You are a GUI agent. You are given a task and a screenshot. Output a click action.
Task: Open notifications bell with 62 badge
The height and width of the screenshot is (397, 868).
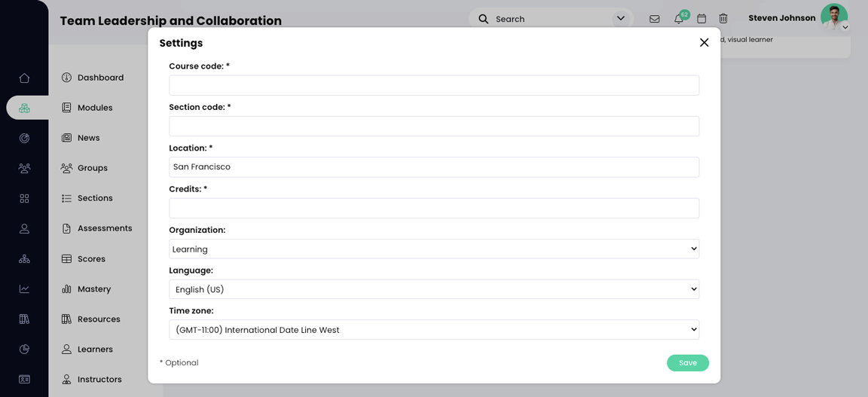point(679,19)
